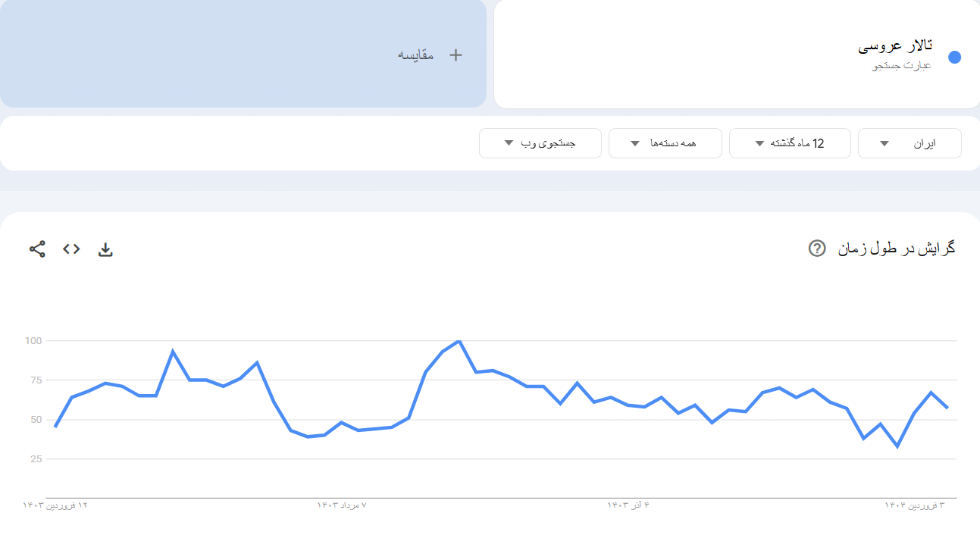Click the share icon on the chart

[37, 249]
